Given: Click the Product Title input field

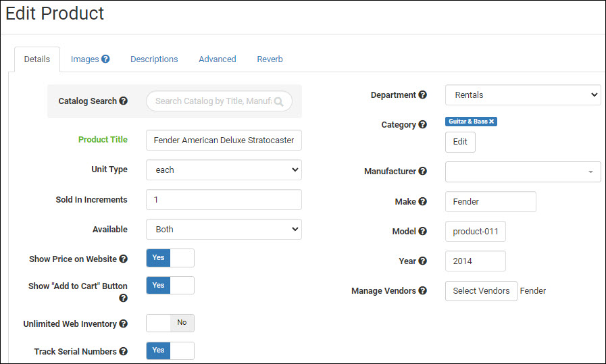Looking at the screenshot, I should (224, 140).
